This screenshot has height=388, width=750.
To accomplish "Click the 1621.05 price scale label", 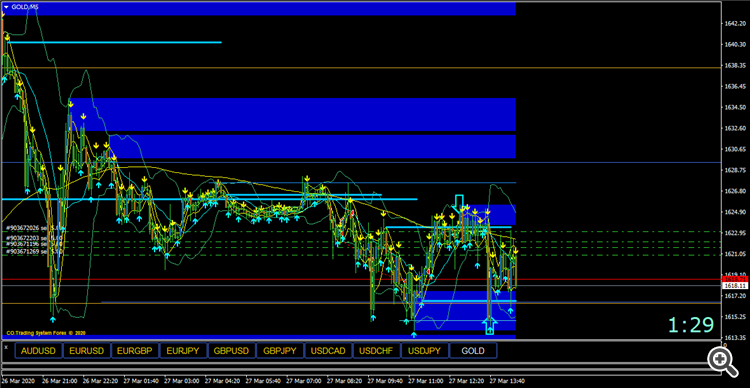I will pos(736,254).
